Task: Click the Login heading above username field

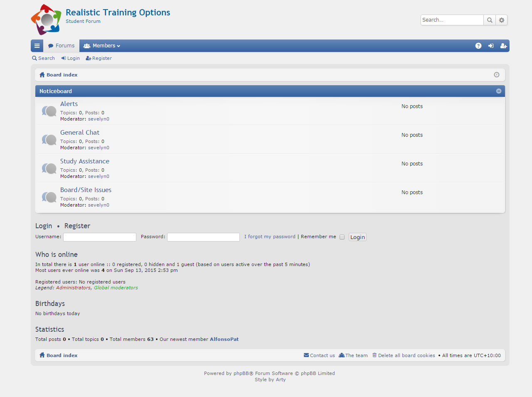Action: pyautogui.click(x=44, y=226)
